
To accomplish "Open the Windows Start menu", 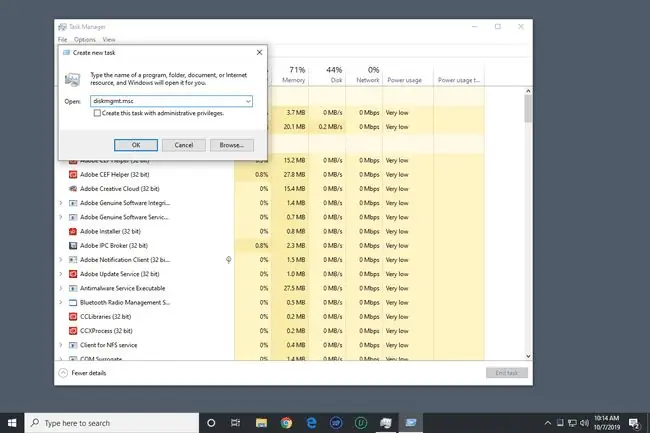I will point(12,423).
